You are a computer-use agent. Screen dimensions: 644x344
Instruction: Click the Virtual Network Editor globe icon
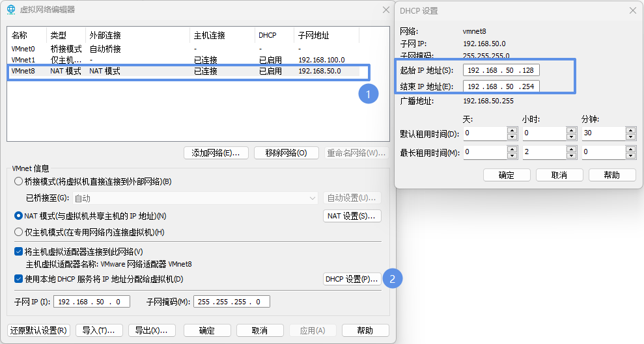(x=11, y=9)
